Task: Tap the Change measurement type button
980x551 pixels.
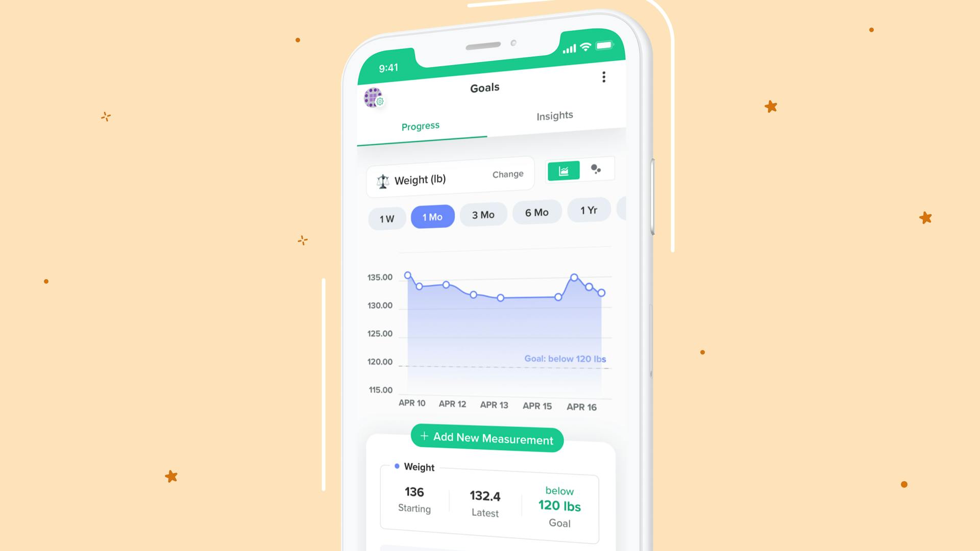Action: pos(507,174)
